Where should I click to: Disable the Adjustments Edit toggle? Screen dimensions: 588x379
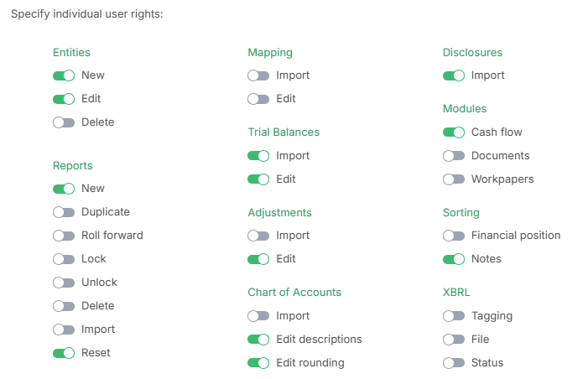coord(258,259)
